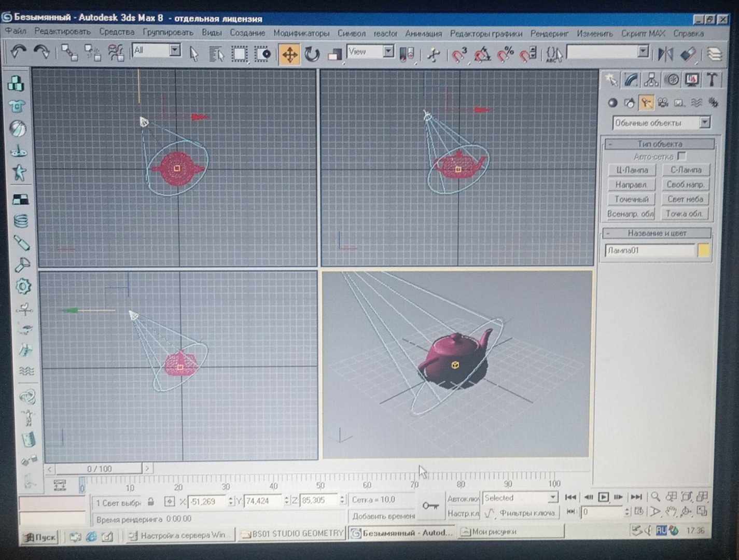The height and width of the screenshot is (560, 739).
Task: Activate the 3D Snaps toggle icon
Action: [x=459, y=54]
